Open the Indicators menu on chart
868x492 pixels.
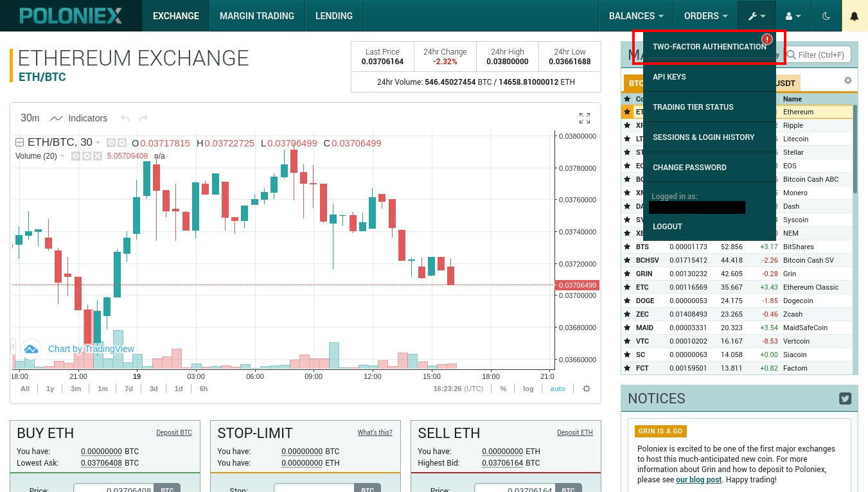point(80,118)
